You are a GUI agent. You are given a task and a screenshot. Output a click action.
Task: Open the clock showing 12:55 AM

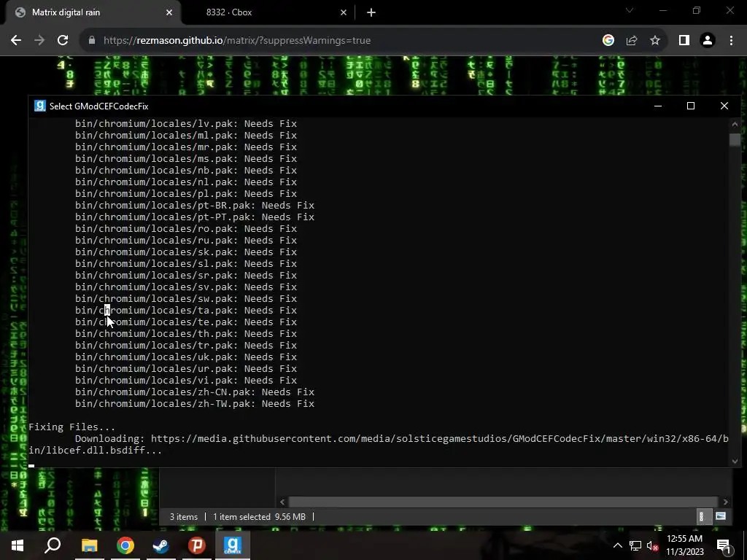684,545
